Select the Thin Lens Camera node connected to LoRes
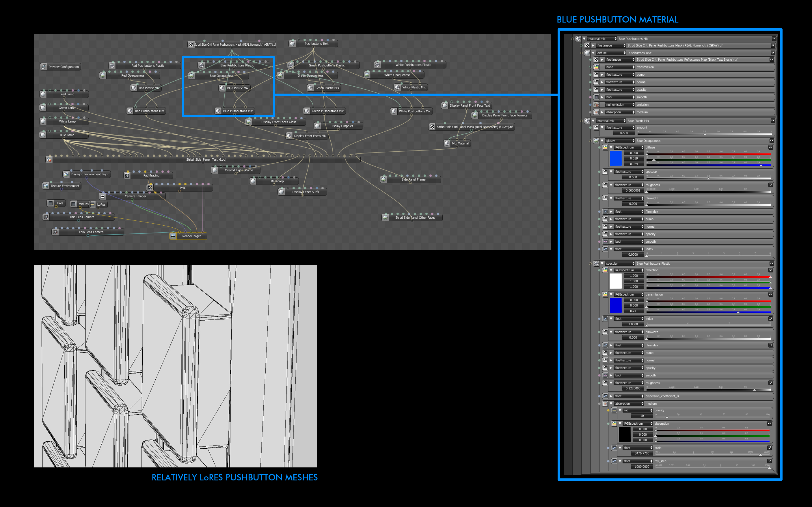This screenshot has height=507, width=812. pos(81,217)
